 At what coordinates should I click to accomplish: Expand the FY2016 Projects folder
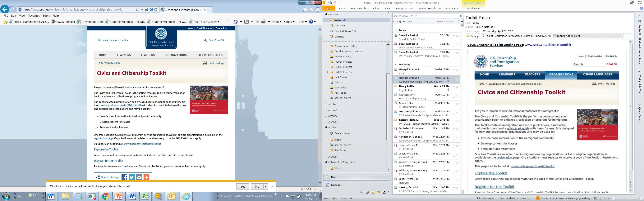tap(327, 72)
